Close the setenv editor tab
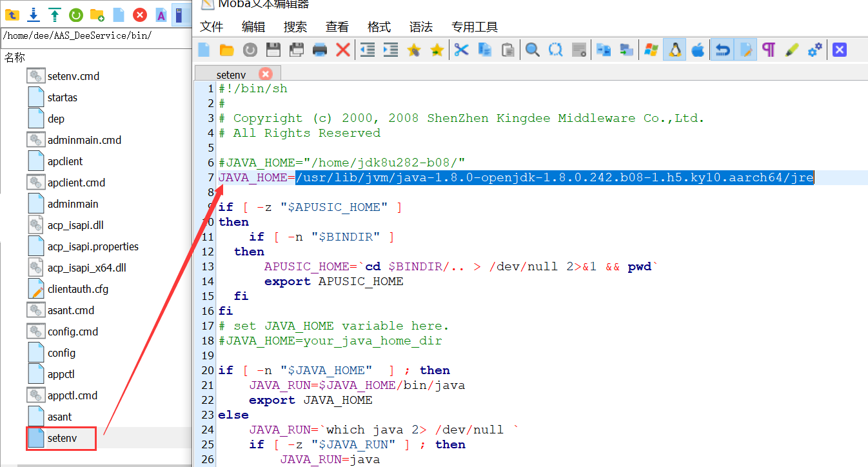Viewport: 868px width, 467px height. pos(266,74)
